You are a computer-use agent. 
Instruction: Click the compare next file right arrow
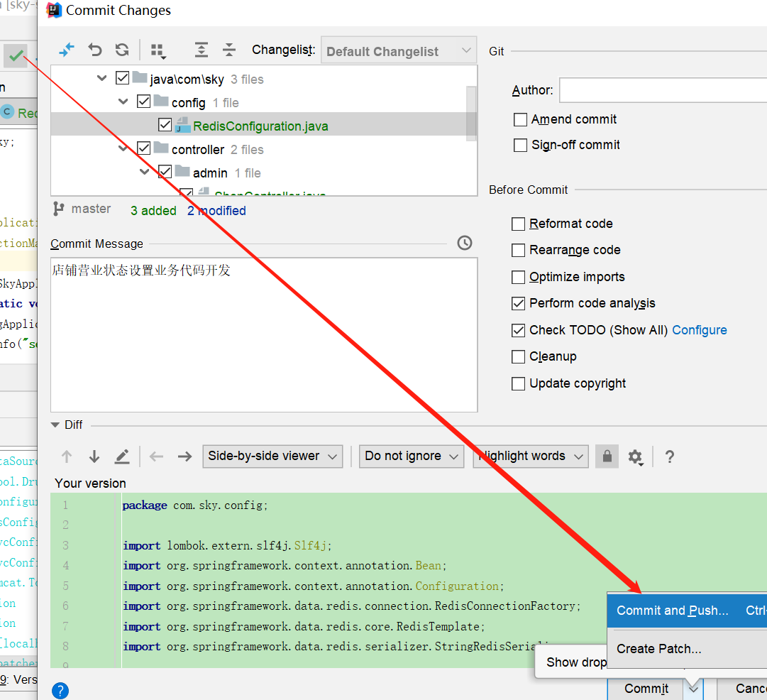pyautogui.click(x=184, y=456)
